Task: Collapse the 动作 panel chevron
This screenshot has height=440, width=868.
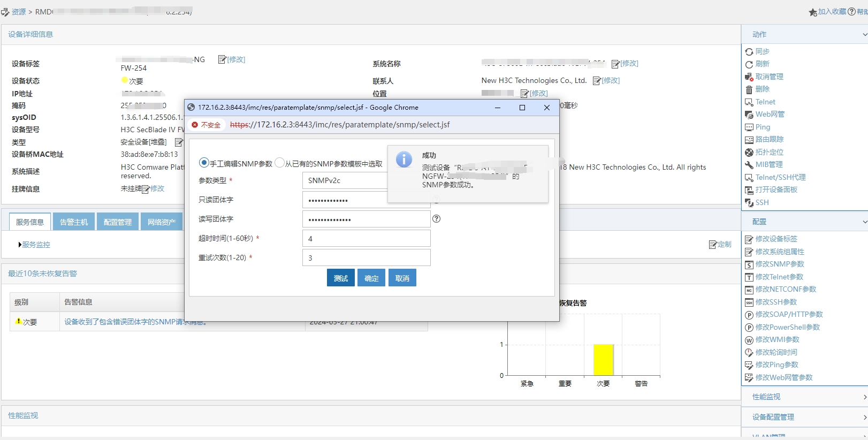Action: click(864, 34)
